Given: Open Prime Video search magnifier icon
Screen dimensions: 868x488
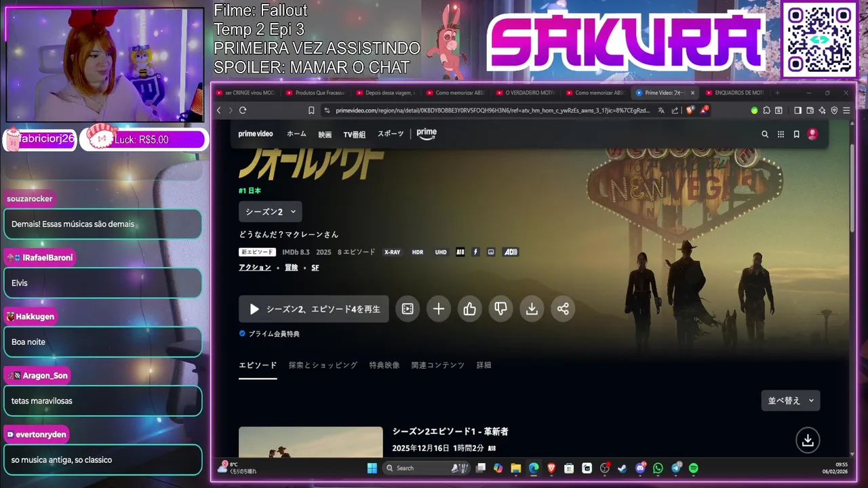Looking at the screenshot, I should point(765,134).
